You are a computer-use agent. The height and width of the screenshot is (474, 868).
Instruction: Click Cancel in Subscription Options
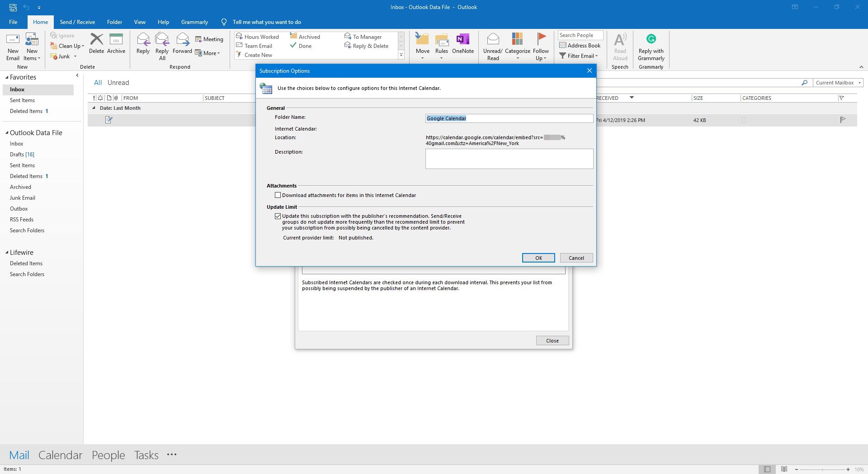(x=576, y=258)
